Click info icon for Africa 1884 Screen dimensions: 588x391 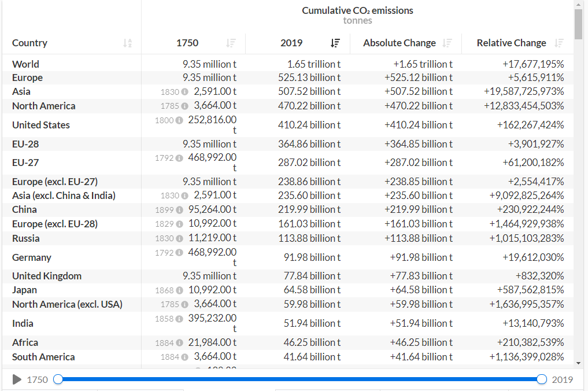tap(179, 343)
